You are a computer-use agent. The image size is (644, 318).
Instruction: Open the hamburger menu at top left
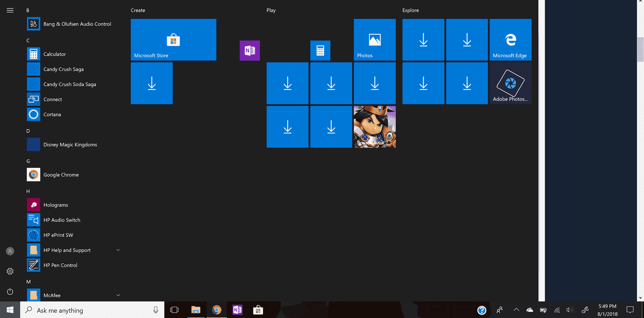coord(10,10)
